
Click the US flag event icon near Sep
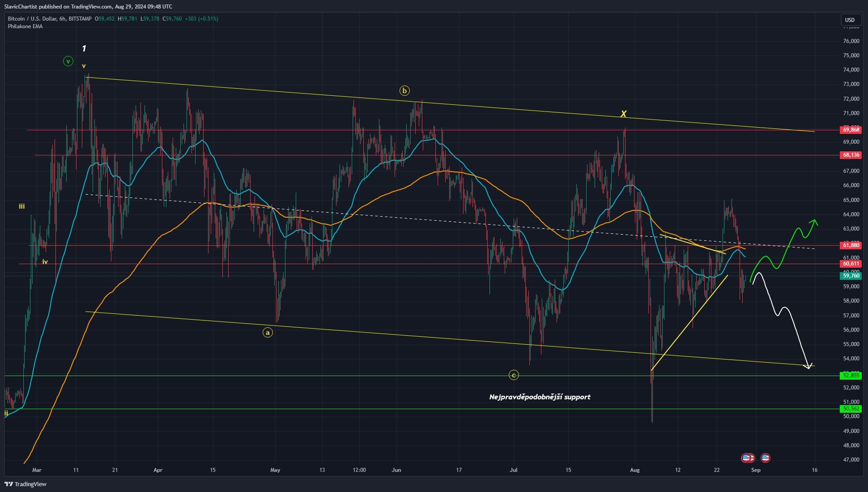[x=765, y=458]
